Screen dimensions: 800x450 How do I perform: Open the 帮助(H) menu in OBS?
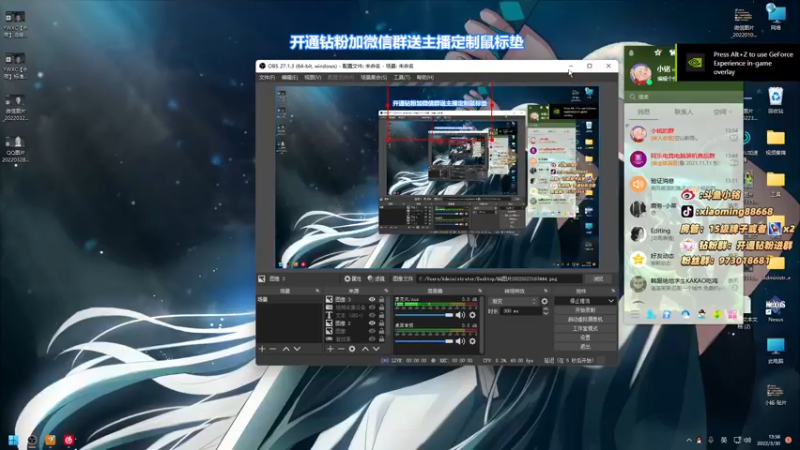coord(425,78)
